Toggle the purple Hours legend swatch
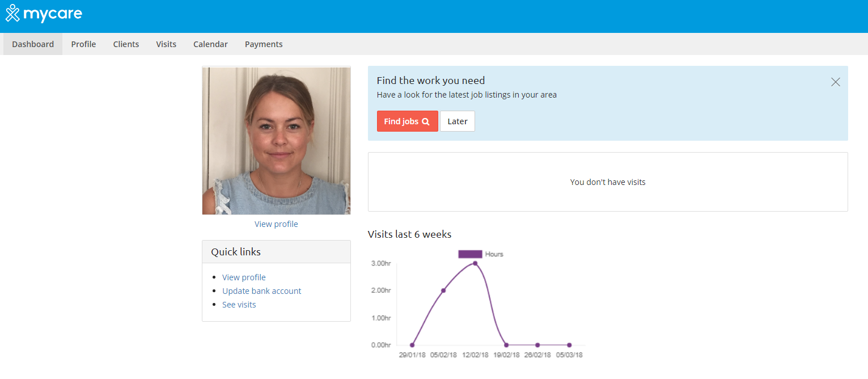The width and height of the screenshot is (868, 379). 470,254
